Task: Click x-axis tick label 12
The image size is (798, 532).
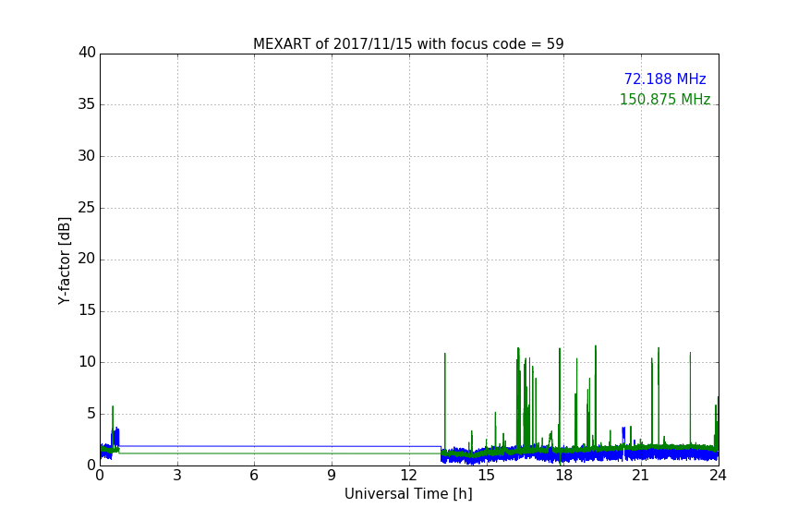Action: click(408, 476)
